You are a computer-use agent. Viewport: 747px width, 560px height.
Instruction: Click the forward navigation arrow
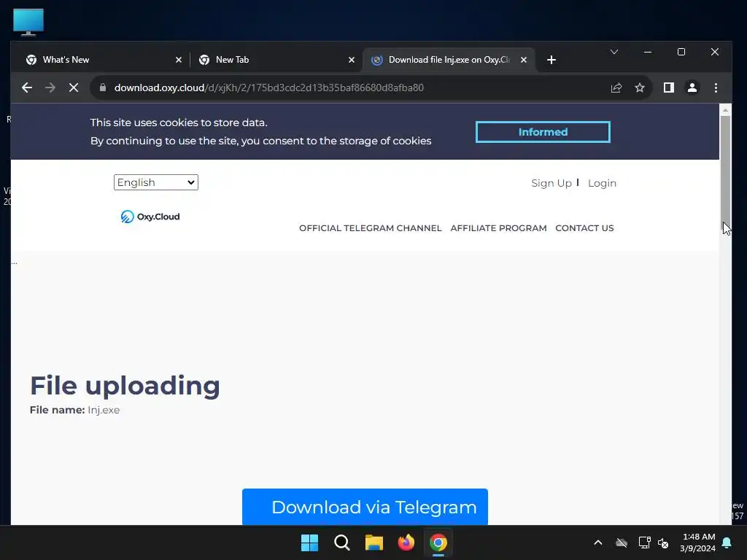50,87
